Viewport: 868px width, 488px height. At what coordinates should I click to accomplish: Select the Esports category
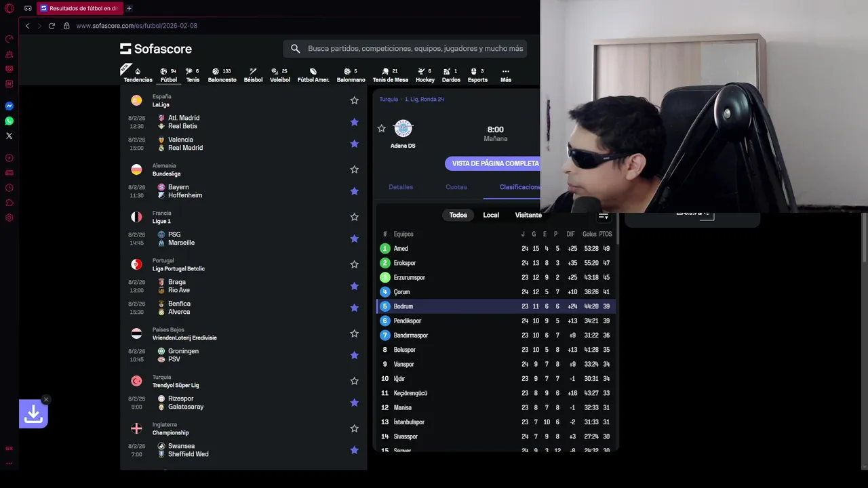[x=477, y=75]
